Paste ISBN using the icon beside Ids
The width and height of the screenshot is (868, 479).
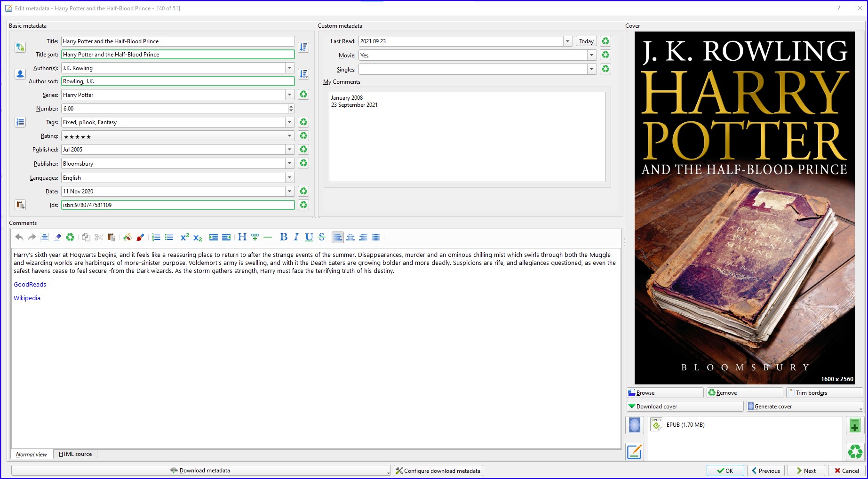pos(20,205)
